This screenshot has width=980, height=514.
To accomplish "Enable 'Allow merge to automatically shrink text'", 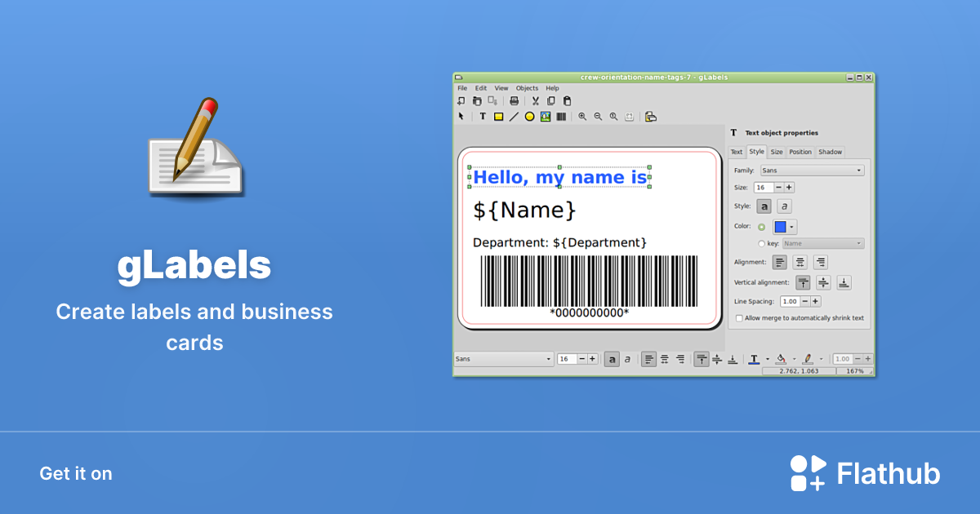I will (740, 318).
